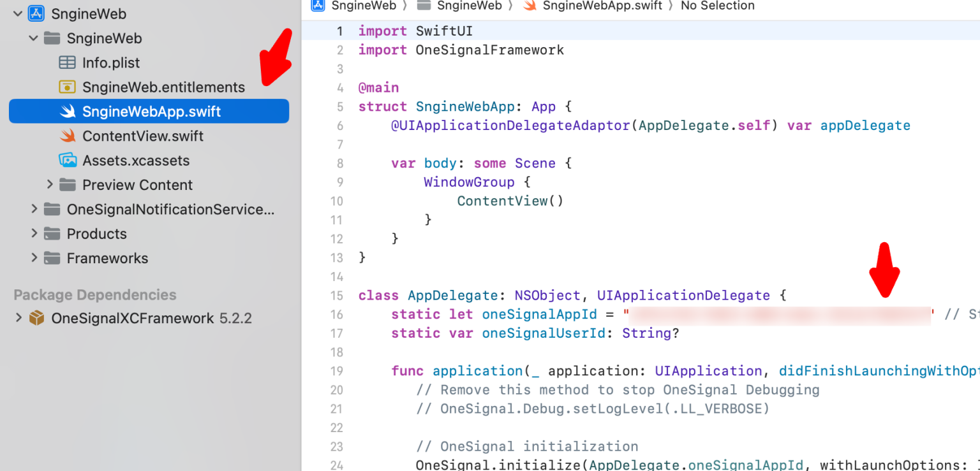Click the Assets.xcassets catalog icon
This screenshot has height=471, width=980.
tap(67, 160)
